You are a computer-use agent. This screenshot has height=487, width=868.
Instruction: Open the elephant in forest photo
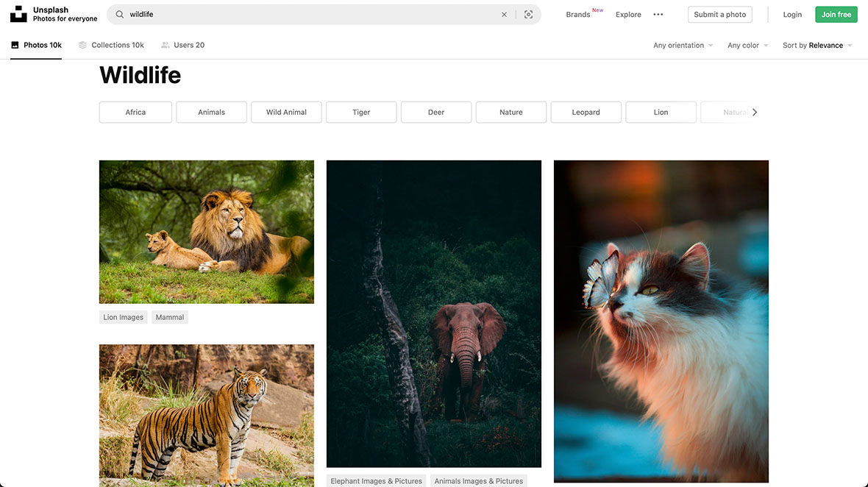coord(434,314)
